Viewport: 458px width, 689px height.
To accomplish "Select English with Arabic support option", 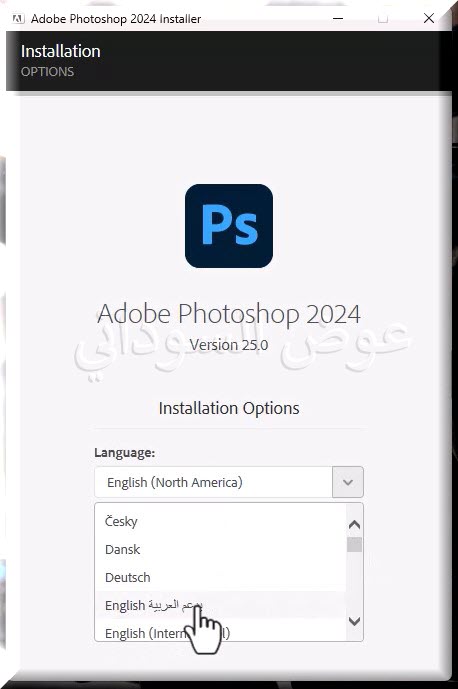I will (x=221, y=605).
